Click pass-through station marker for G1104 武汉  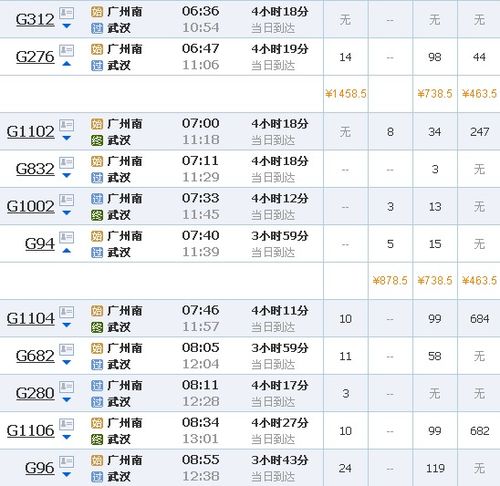point(97,327)
